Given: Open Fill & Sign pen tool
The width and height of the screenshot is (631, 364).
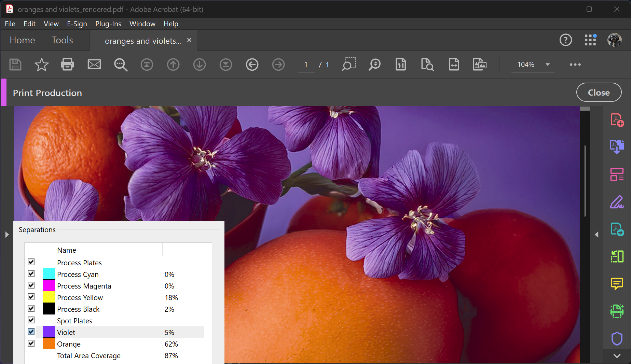Looking at the screenshot, I should coord(617,202).
